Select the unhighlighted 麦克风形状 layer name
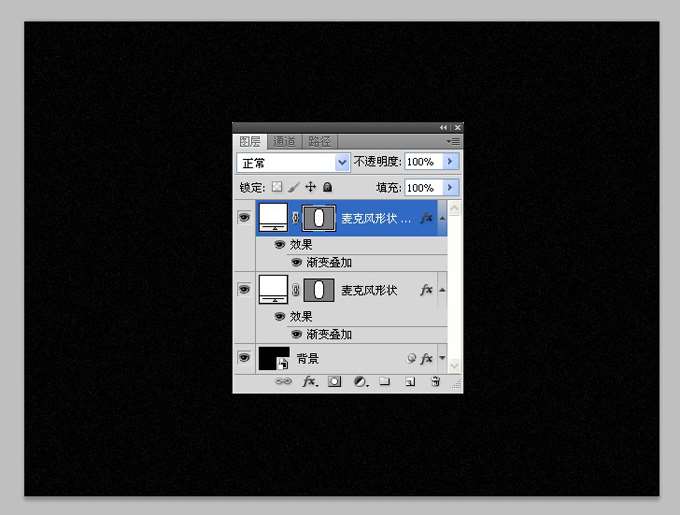Image resolution: width=680 pixels, height=515 pixels. click(369, 290)
